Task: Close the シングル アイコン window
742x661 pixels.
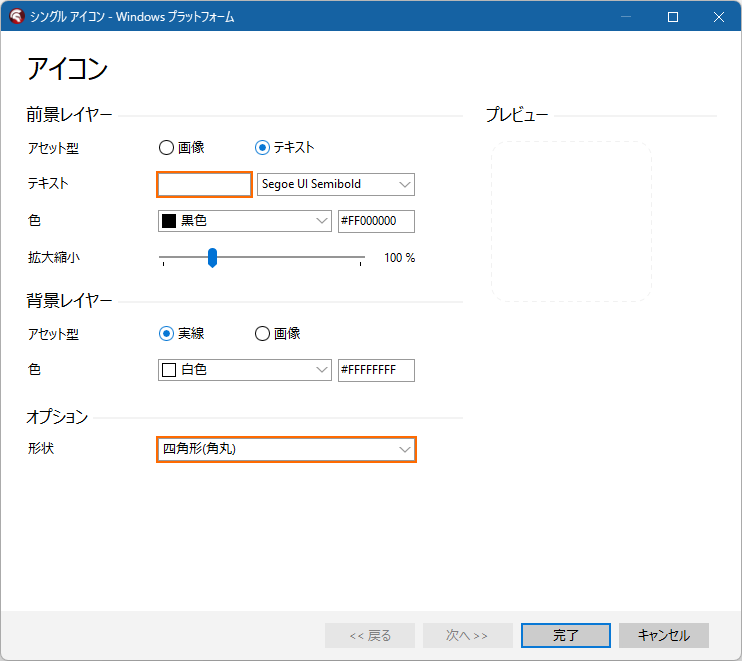Action: pos(718,17)
